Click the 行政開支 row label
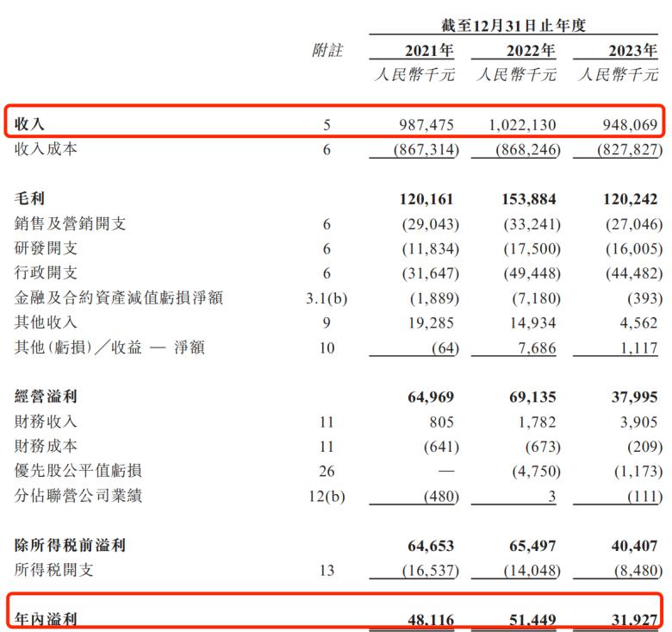 (x=46, y=272)
